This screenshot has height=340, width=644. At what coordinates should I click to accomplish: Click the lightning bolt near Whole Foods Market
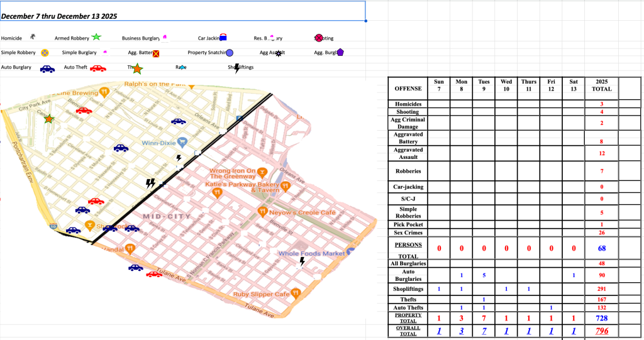point(302,261)
